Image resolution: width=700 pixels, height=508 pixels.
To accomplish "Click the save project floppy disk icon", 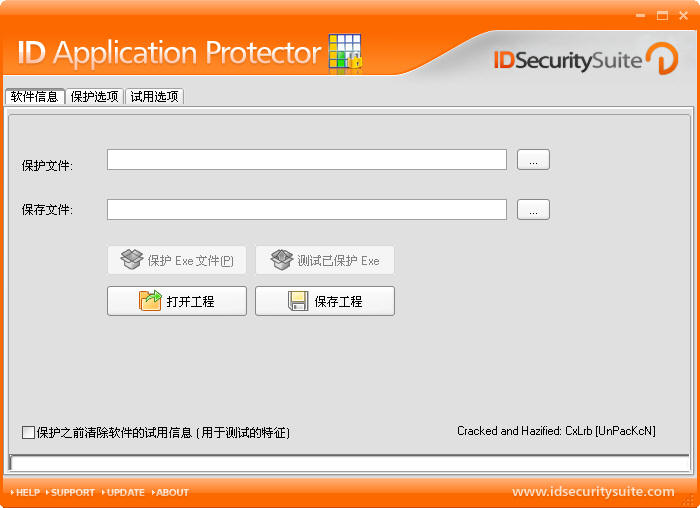I will point(298,301).
